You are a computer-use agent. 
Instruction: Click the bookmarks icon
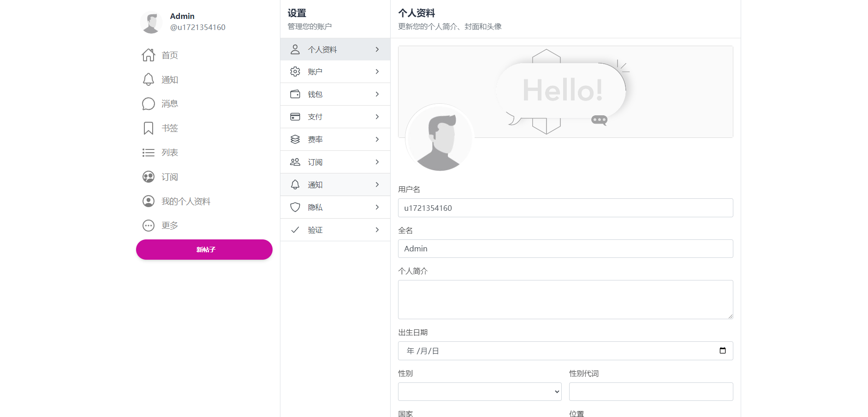click(x=149, y=128)
